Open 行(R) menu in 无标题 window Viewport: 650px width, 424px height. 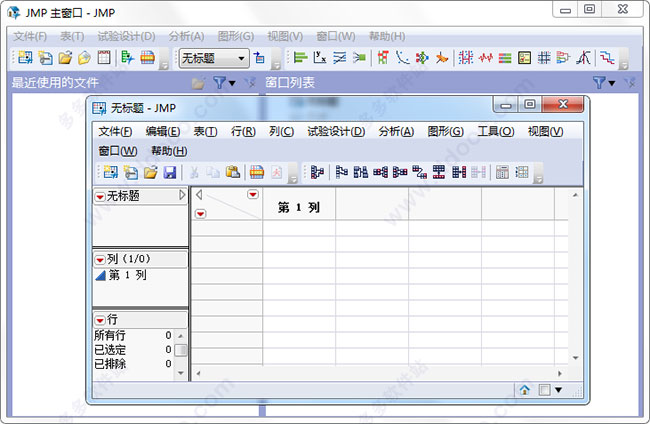point(243,131)
